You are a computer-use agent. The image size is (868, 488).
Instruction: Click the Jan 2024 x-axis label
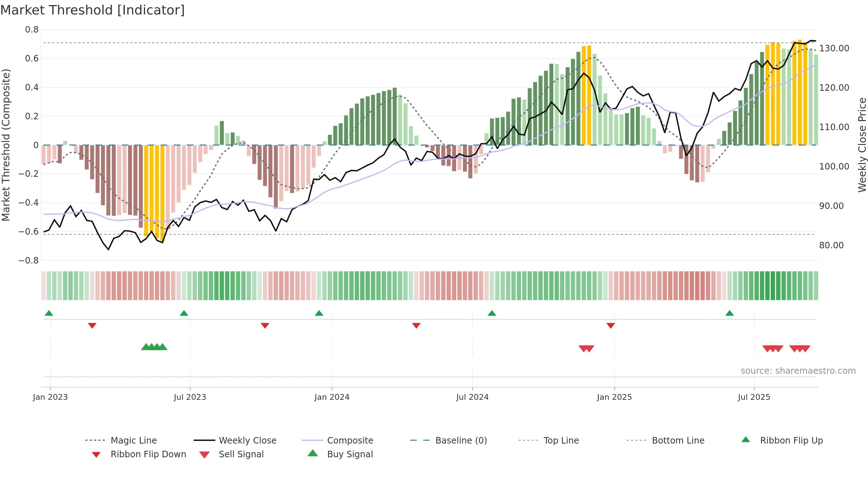[x=332, y=397]
